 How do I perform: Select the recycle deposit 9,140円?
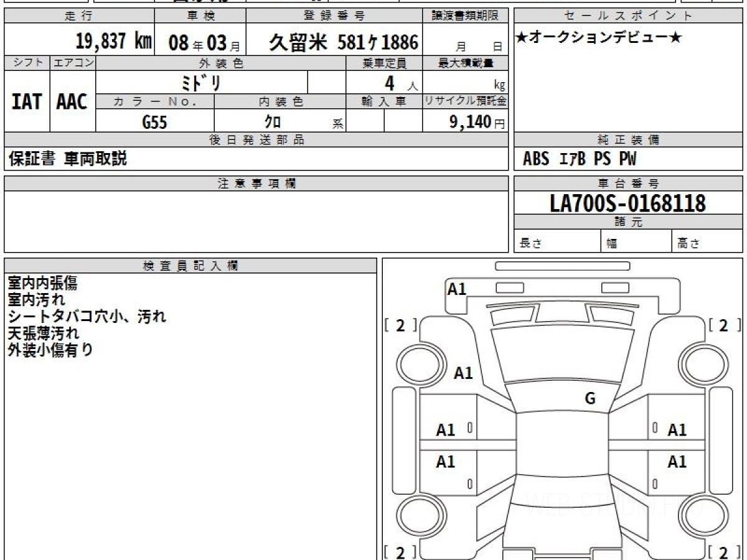(x=477, y=122)
